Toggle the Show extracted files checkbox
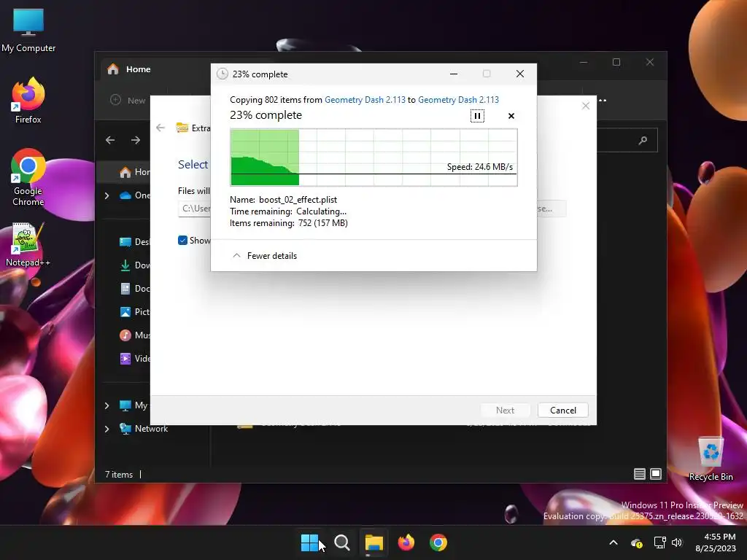The image size is (747, 560). click(182, 241)
